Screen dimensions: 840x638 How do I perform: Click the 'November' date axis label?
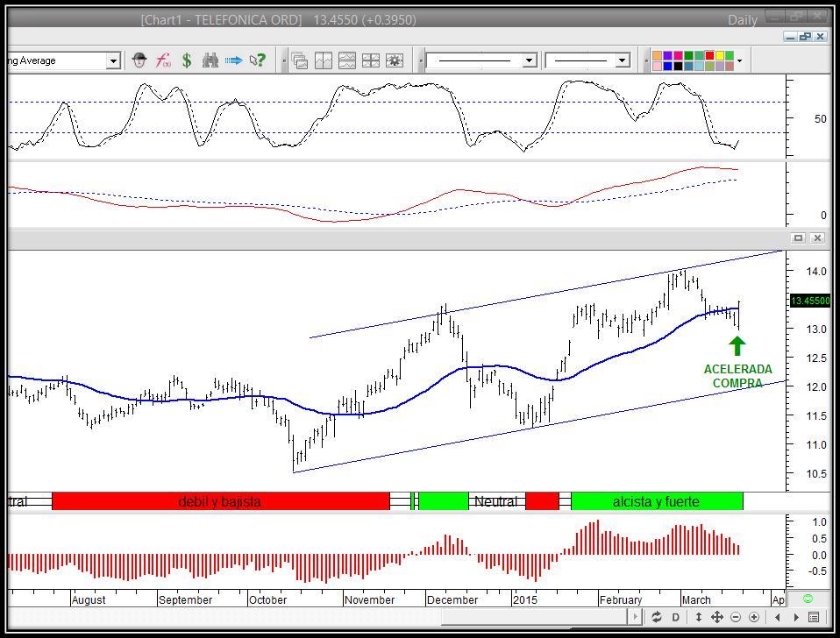370,600
